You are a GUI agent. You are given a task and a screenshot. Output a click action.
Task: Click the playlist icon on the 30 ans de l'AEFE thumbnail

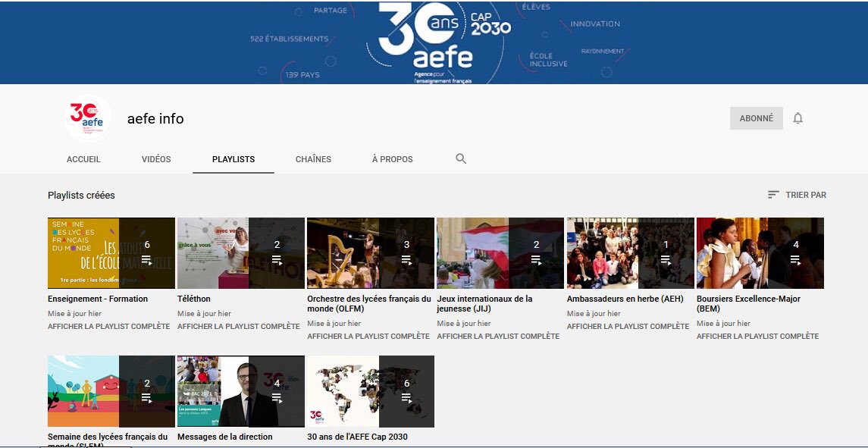[406, 398]
